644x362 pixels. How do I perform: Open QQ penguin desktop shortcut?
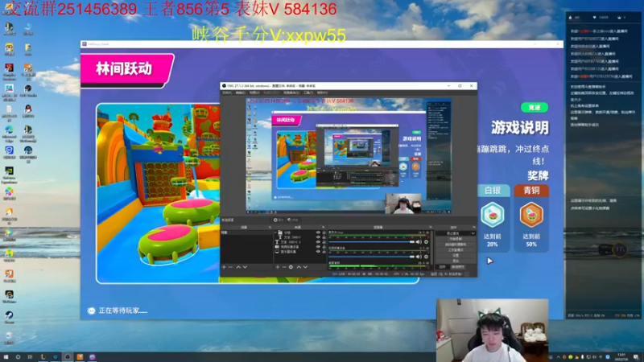click(28, 111)
